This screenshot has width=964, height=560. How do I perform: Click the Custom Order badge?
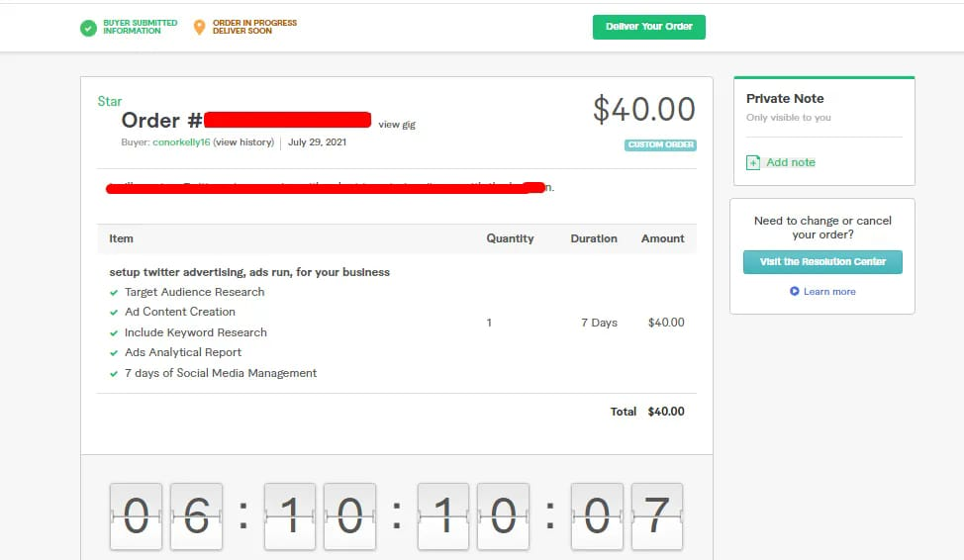pyautogui.click(x=660, y=145)
